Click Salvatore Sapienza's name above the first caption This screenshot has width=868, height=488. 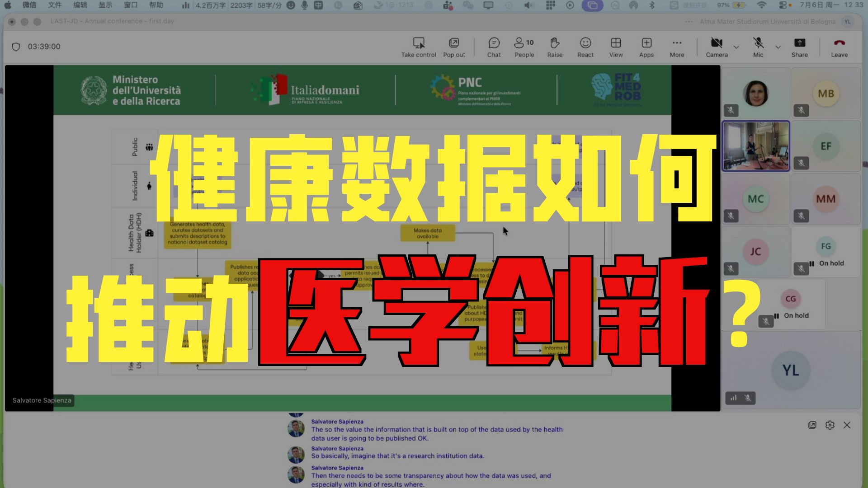337,422
